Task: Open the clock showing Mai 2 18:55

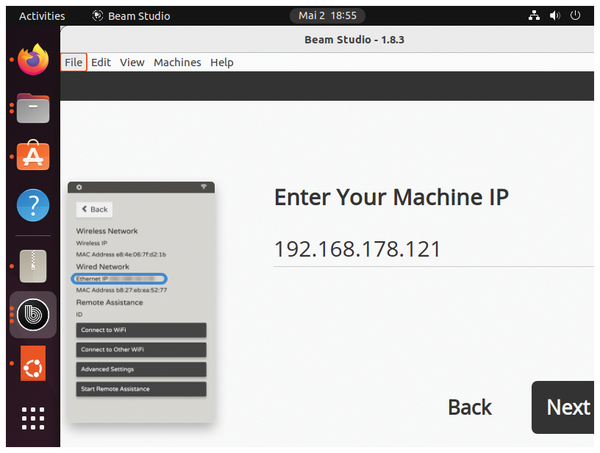Action: [x=327, y=16]
